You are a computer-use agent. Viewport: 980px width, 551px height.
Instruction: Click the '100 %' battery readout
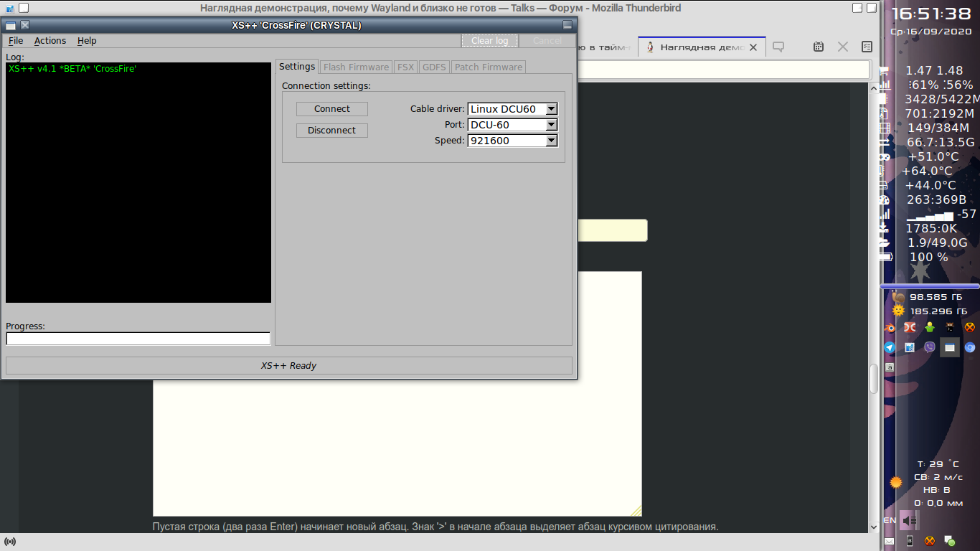coord(928,257)
